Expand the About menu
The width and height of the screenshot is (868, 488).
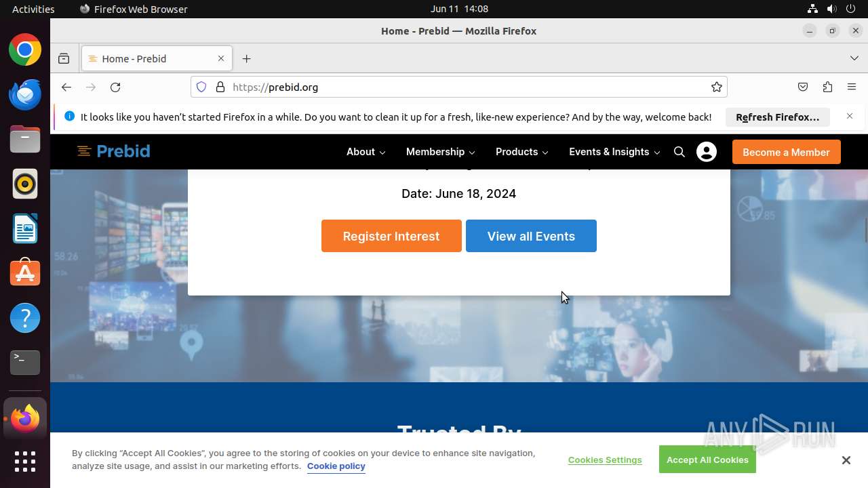pos(366,152)
